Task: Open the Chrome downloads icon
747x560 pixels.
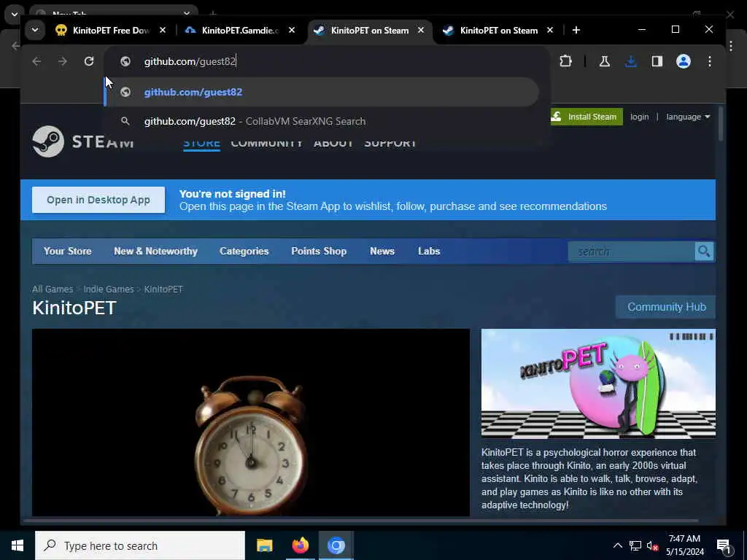Action: click(x=631, y=61)
